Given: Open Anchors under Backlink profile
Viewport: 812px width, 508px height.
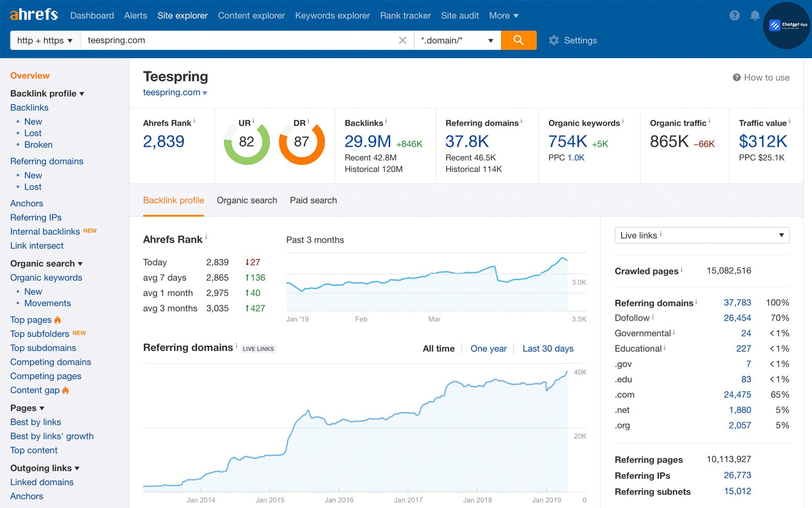Looking at the screenshot, I should (27, 203).
